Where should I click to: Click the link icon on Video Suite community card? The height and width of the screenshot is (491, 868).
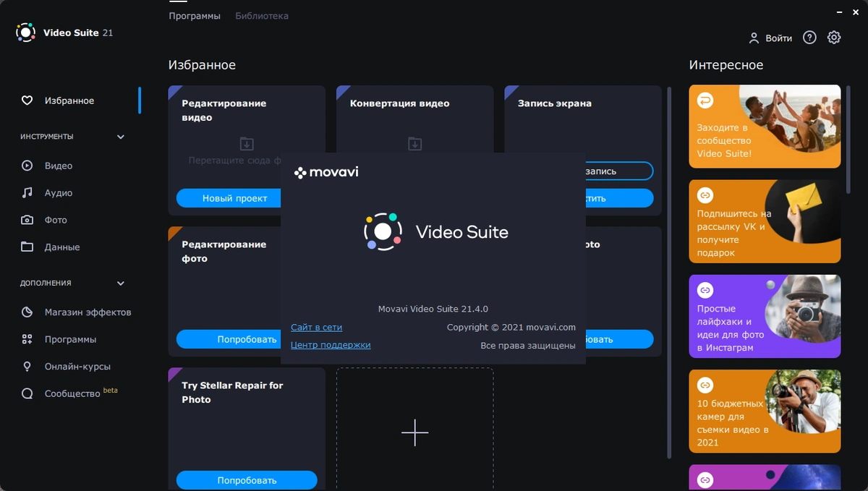pos(705,101)
